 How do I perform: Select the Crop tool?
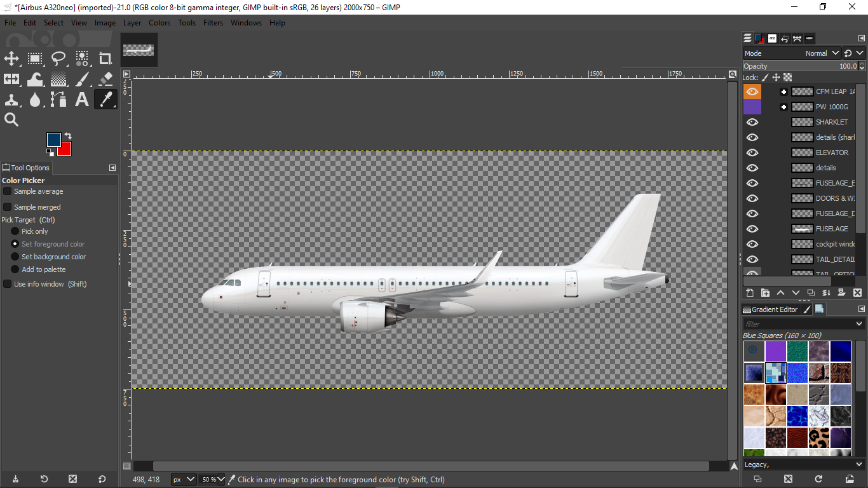pos(105,59)
